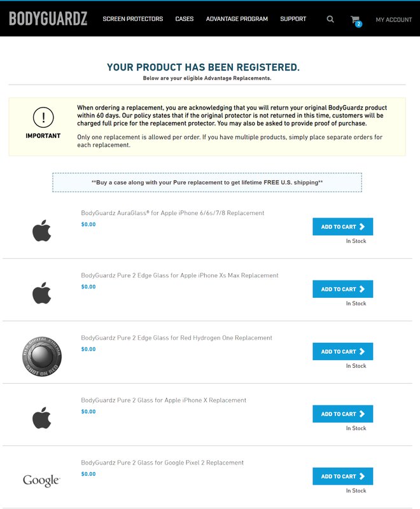The height and width of the screenshot is (509, 420).
Task: Open the search magnifier icon
Action: click(330, 19)
